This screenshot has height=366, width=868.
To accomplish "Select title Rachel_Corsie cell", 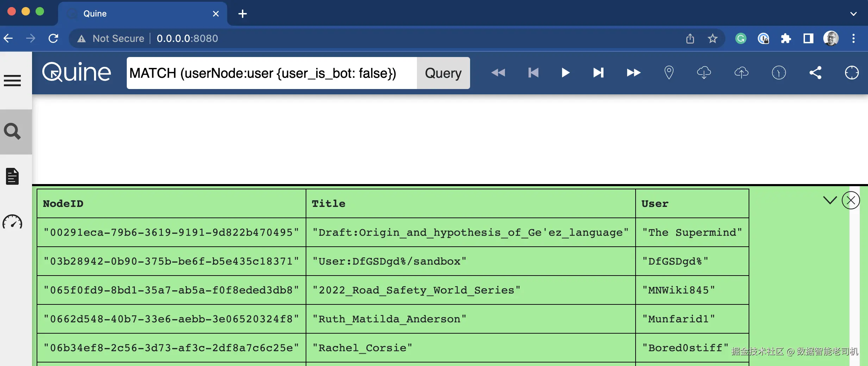I will tap(471, 348).
